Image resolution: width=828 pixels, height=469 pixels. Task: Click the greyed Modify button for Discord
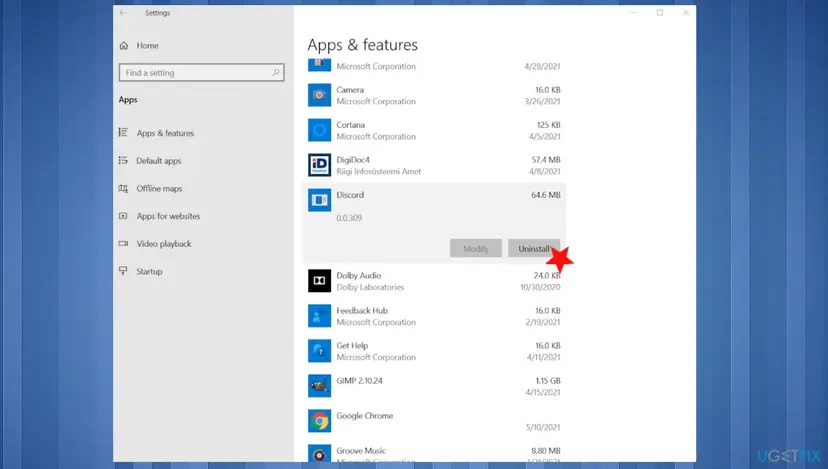(476, 248)
